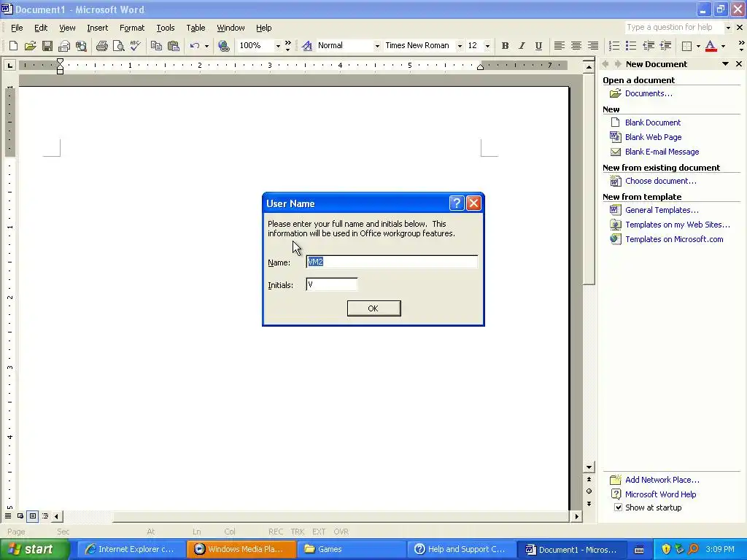Open the Format menu
This screenshot has width=747, height=560.
click(132, 28)
